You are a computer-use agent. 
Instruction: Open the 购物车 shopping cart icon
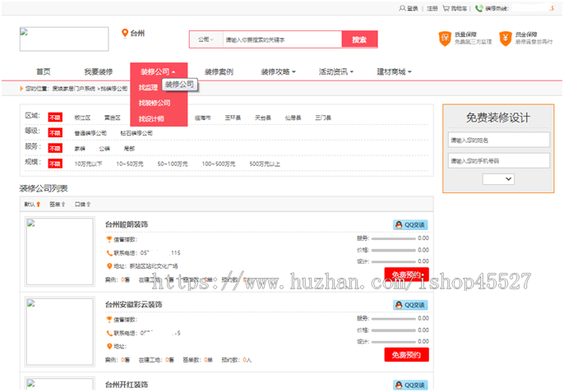(446, 8)
